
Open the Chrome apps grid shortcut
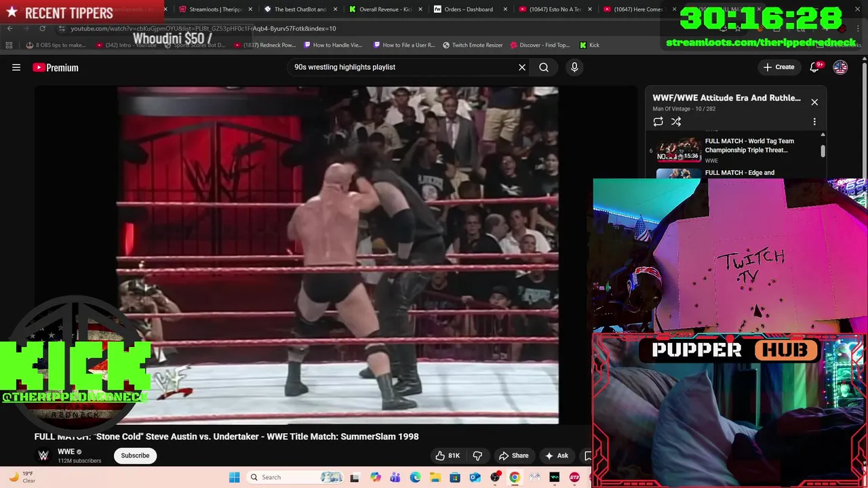(x=9, y=45)
